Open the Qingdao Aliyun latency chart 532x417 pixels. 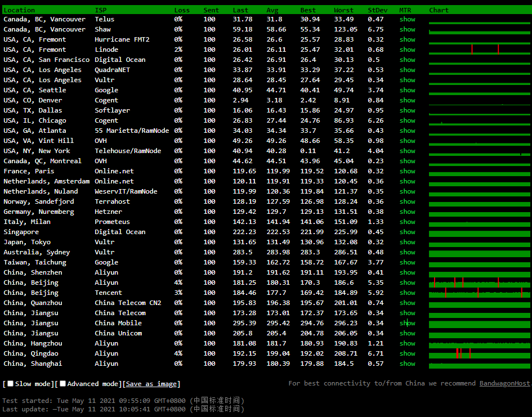pyautogui.click(x=480, y=353)
